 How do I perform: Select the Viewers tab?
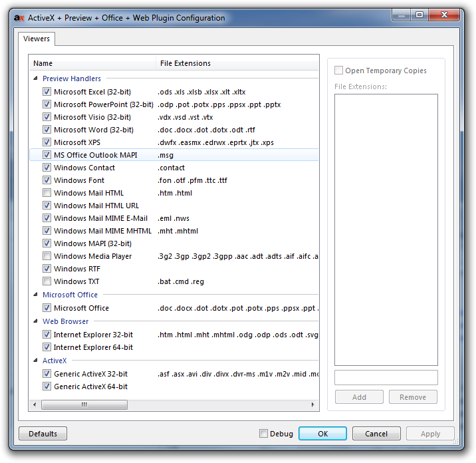(37, 39)
